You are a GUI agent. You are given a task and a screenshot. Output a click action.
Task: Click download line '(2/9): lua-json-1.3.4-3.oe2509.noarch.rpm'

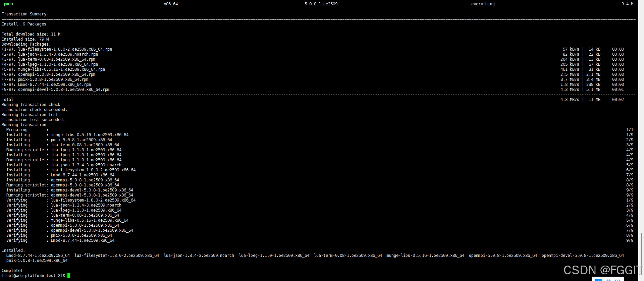[x=50, y=54]
